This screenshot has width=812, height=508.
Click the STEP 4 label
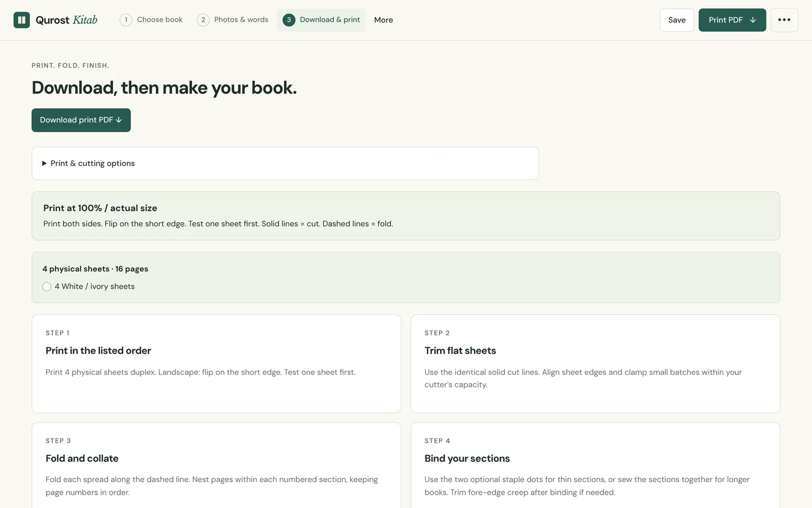pos(437,441)
